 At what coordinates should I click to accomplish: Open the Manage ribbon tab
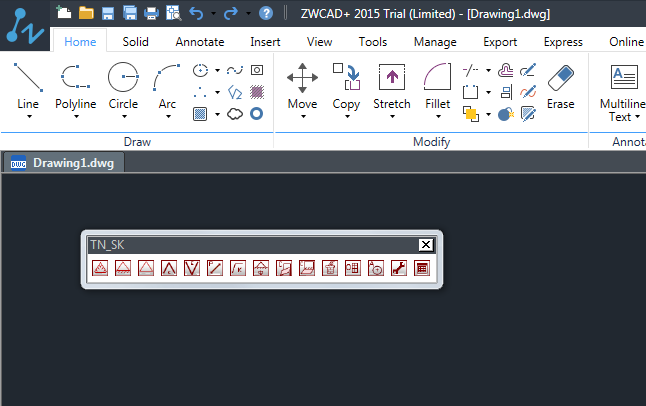434,42
